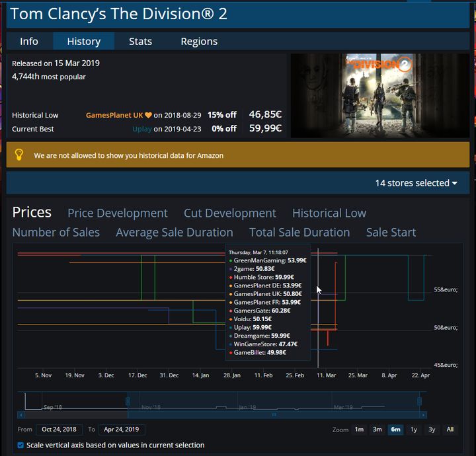The height and width of the screenshot is (456, 476).
Task: Open the Sale Start chart
Action: pos(391,233)
